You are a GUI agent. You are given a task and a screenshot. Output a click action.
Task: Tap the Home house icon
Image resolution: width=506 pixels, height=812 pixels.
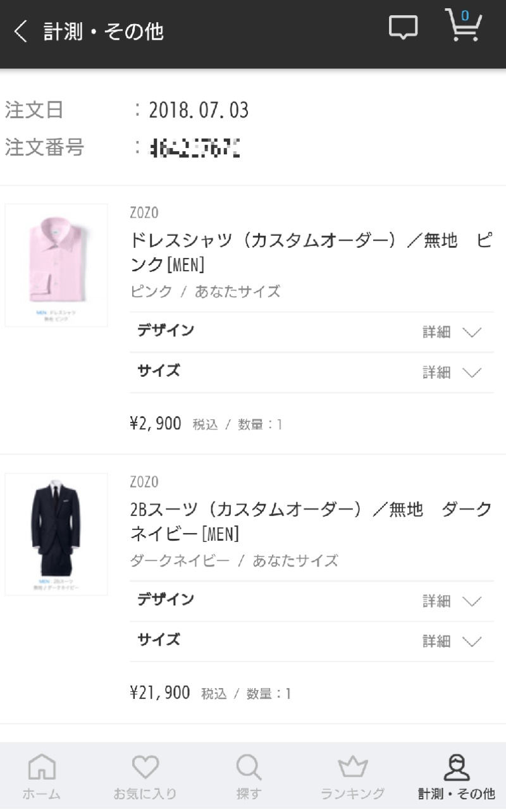pyautogui.click(x=42, y=767)
